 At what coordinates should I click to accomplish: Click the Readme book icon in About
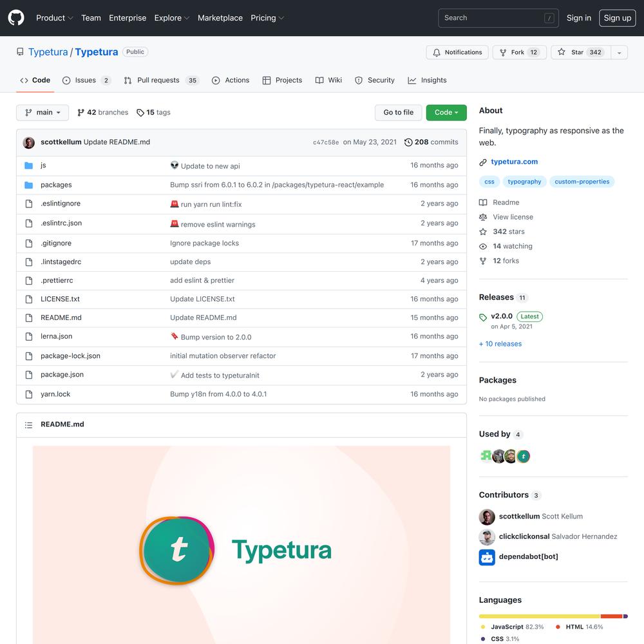483,202
